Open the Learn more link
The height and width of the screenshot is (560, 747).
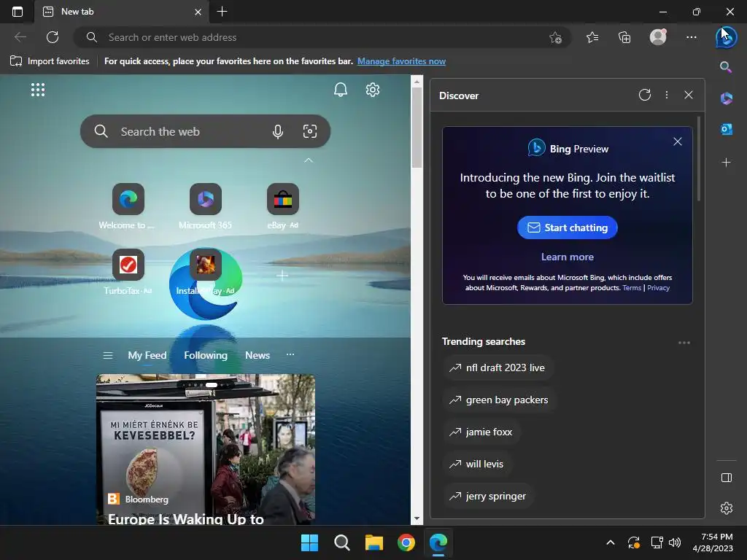(x=568, y=257)
